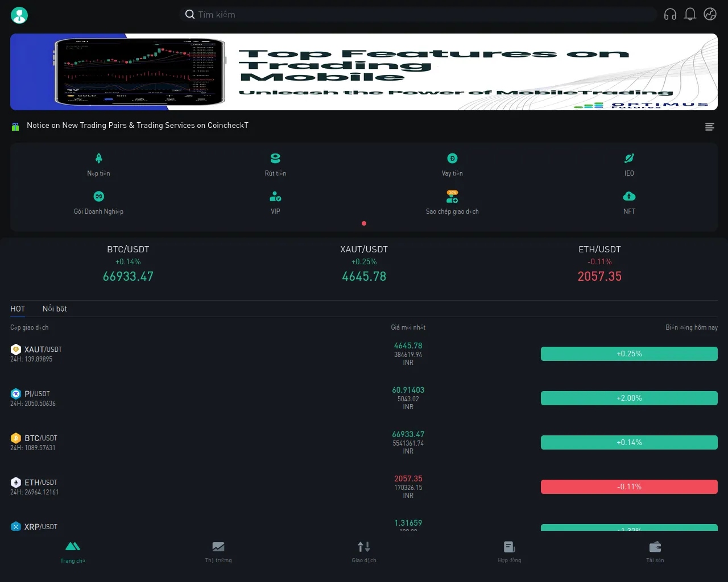This screenshot has height=582, width=728.
Task: Click the +0.25% change button for XAUT
Action: coord(629,354)
